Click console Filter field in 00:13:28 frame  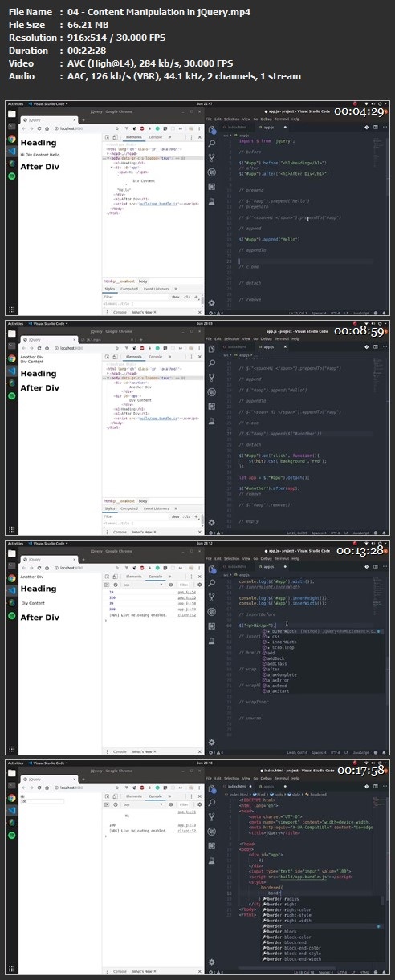pos(186,585)
